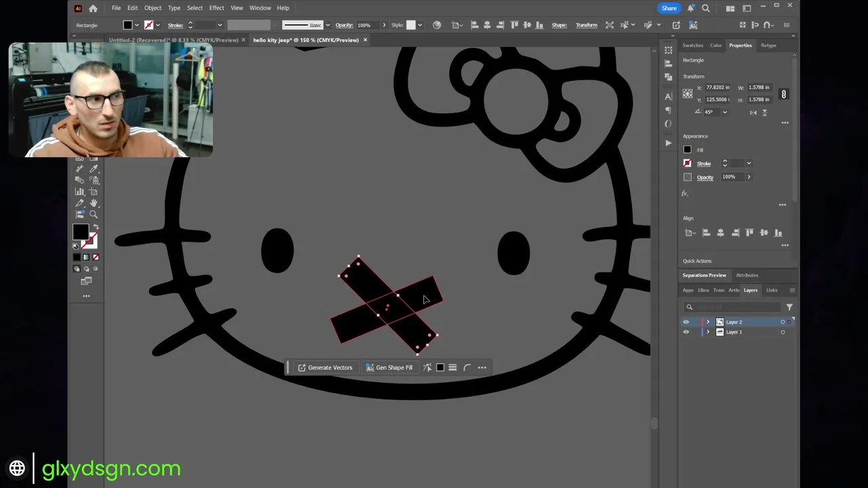The width and height of the screenshot is (868, 488).
Task: Click horizontal align left icon in control bar
Action: pos(475,25)
